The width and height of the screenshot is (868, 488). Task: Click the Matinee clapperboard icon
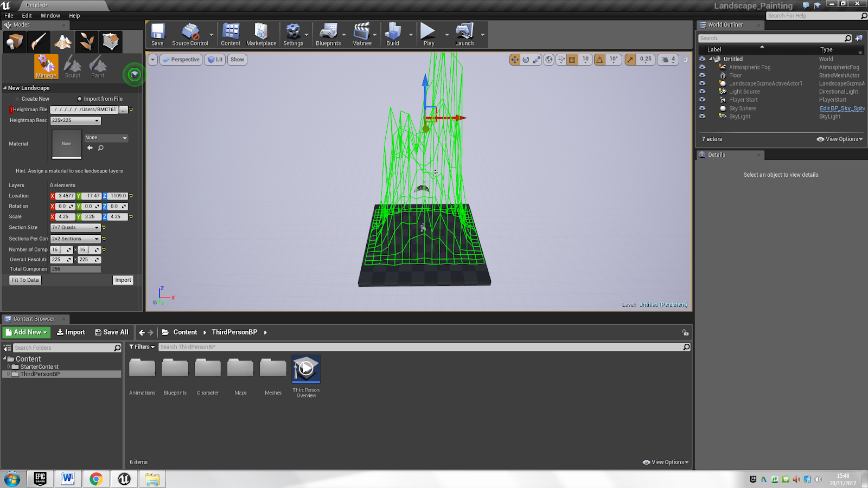coord(362,35)
